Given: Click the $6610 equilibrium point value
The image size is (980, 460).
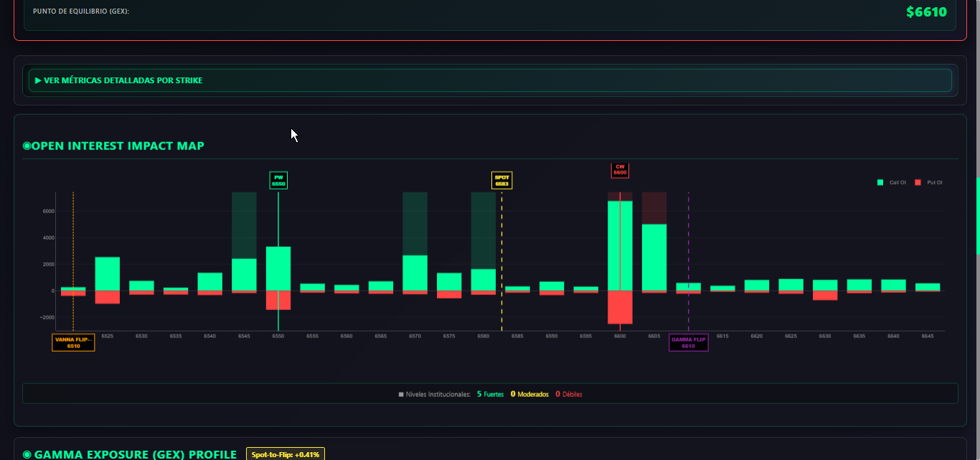Looking at the screenshot, I should (926, 12).
